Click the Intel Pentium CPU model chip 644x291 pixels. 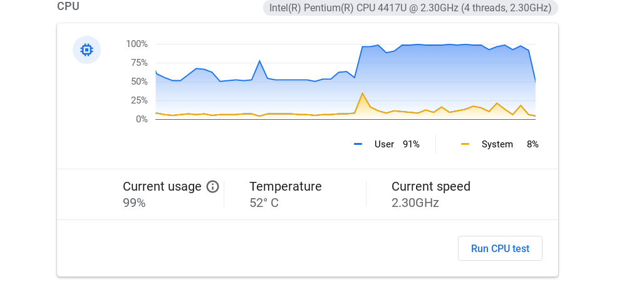click(410, 8)
